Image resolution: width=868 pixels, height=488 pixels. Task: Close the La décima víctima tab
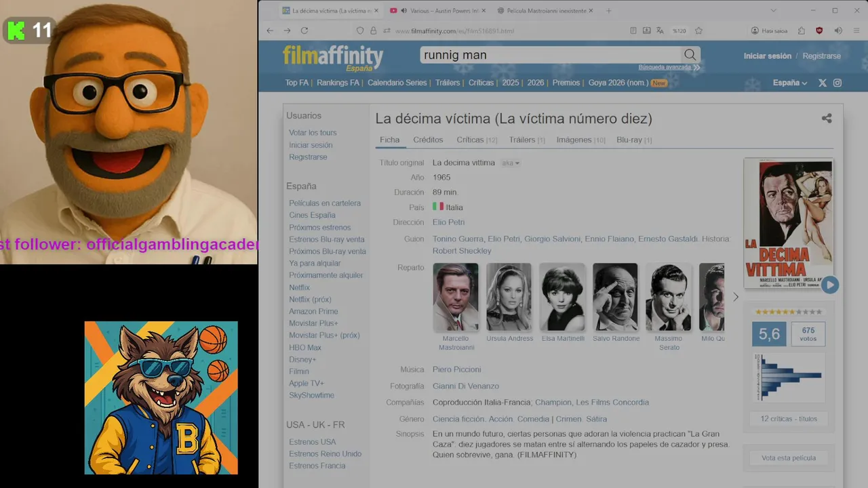(x=375, y=11)
